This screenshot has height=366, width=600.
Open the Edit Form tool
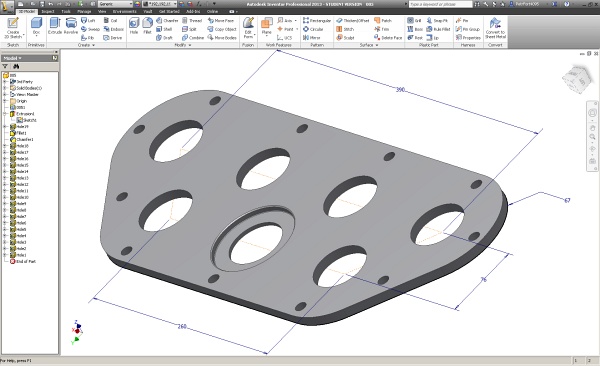point(248,28)
